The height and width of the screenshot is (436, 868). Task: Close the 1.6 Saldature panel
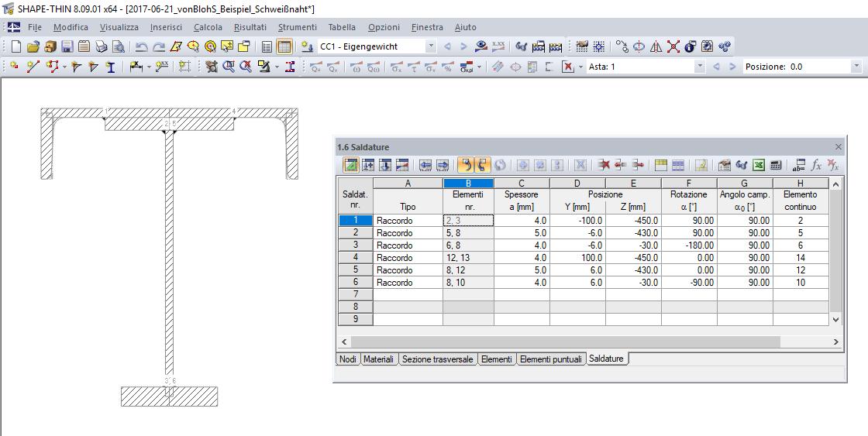838,147
